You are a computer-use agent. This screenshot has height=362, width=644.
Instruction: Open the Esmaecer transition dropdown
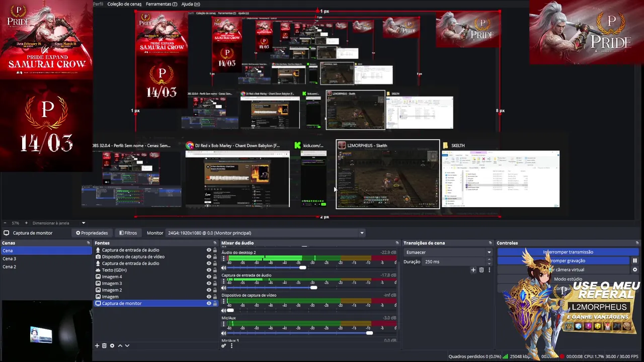tap(448, 252)
